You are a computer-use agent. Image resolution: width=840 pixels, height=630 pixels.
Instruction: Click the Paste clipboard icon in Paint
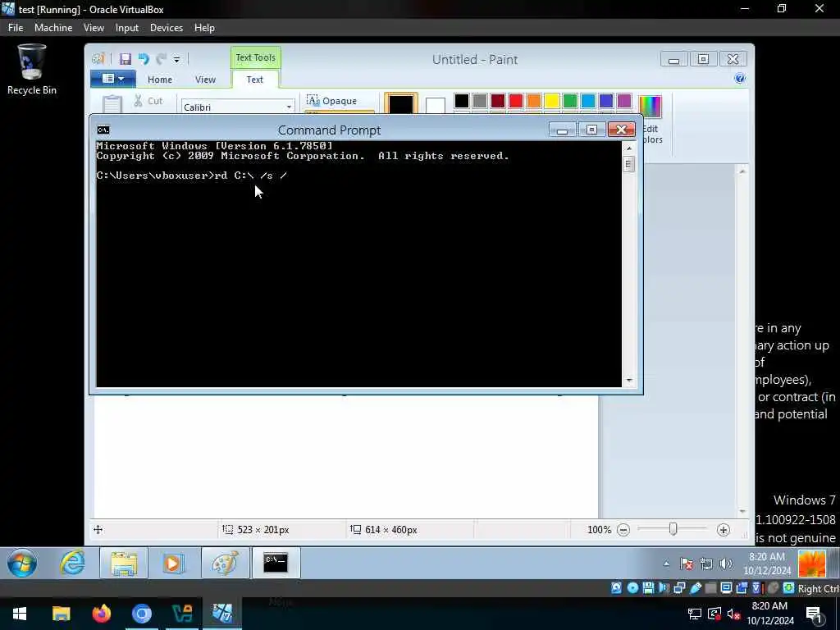tap(112, 104)
